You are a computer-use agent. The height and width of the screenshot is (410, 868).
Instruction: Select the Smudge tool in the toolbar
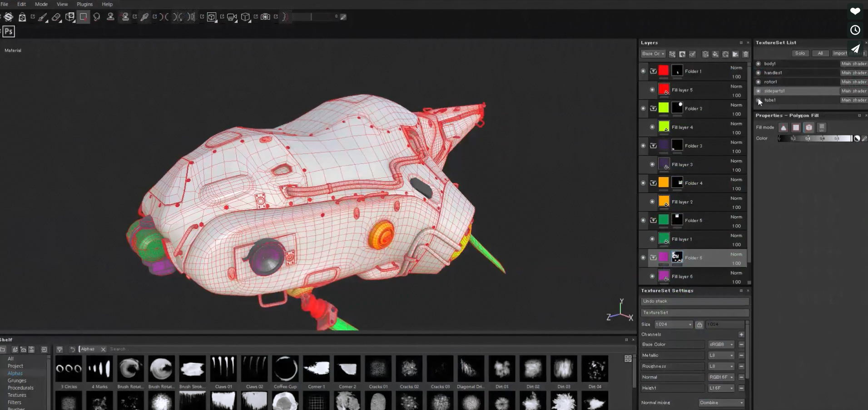[x=97, y=17]
